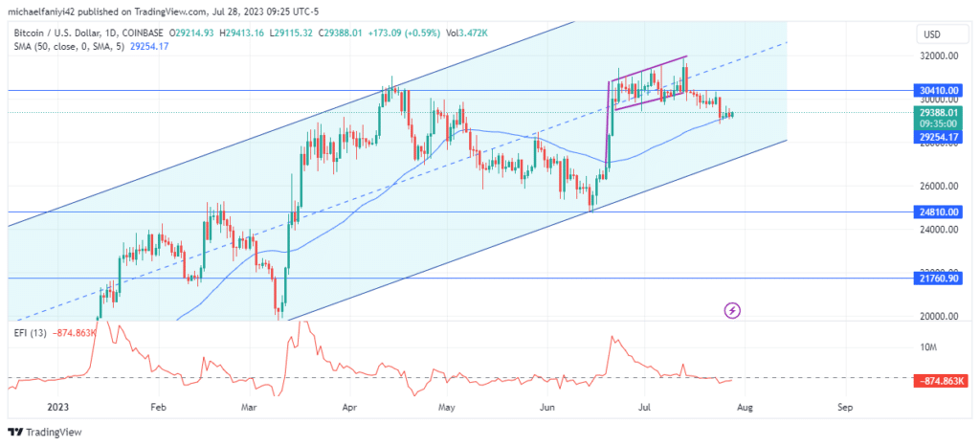Click the purple lightning event icon
Image resolution: width=980 pixels, height=446 pixels.
click(x=732, y=310)
